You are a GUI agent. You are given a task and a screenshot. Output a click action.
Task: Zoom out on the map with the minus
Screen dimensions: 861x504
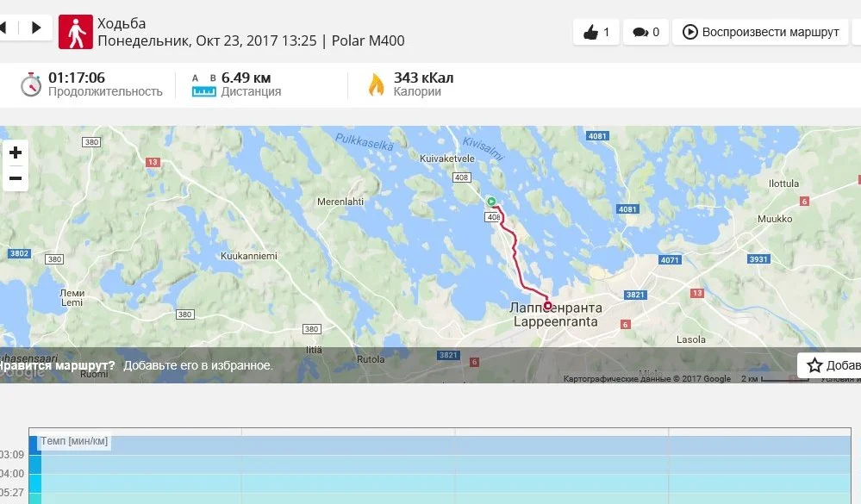tap(16, 178)
